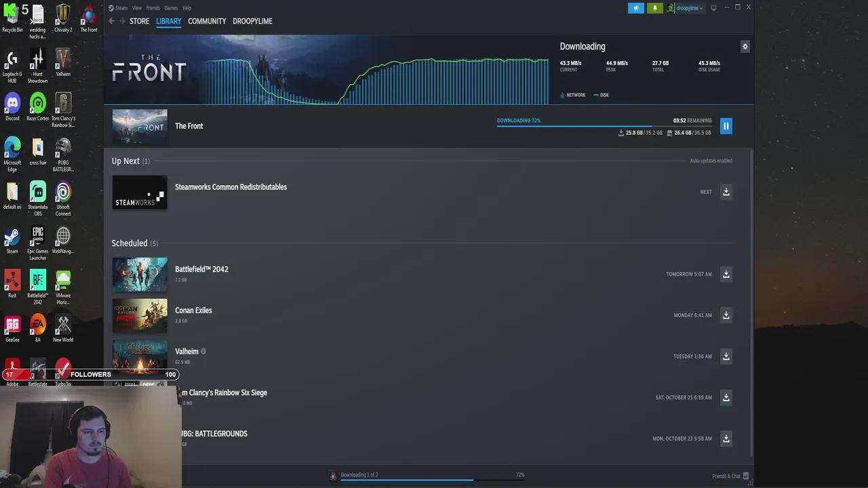This screenshot has width=868, height=488.
Task: Click TOMORROW 5:07 AM schedule time
Action: pos(689,274)
